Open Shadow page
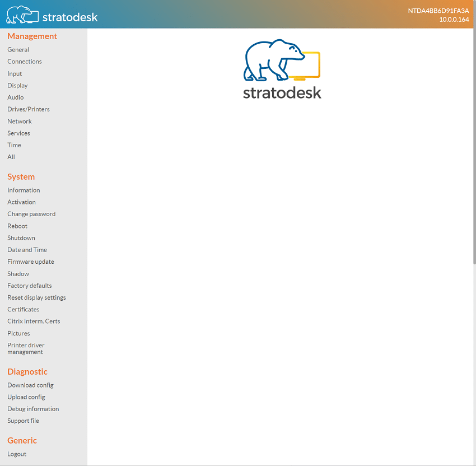Screen dimensions: 476x466 click(x=18, y=273)
